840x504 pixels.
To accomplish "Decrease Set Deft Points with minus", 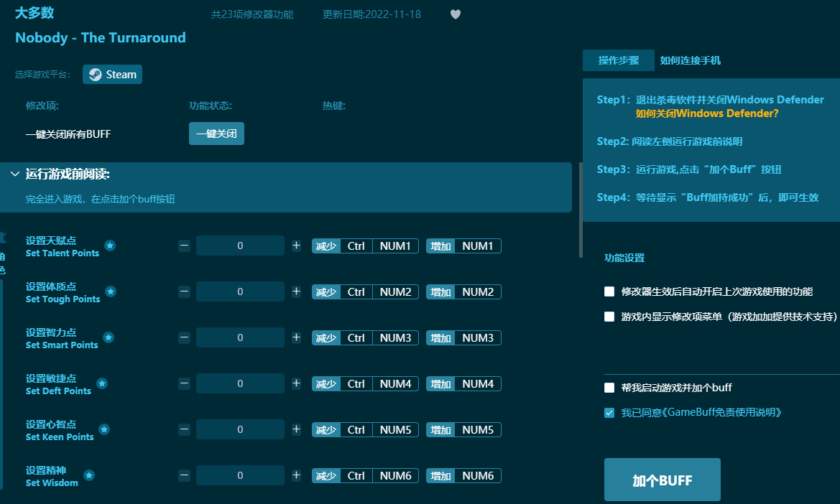I will (184, 383).
